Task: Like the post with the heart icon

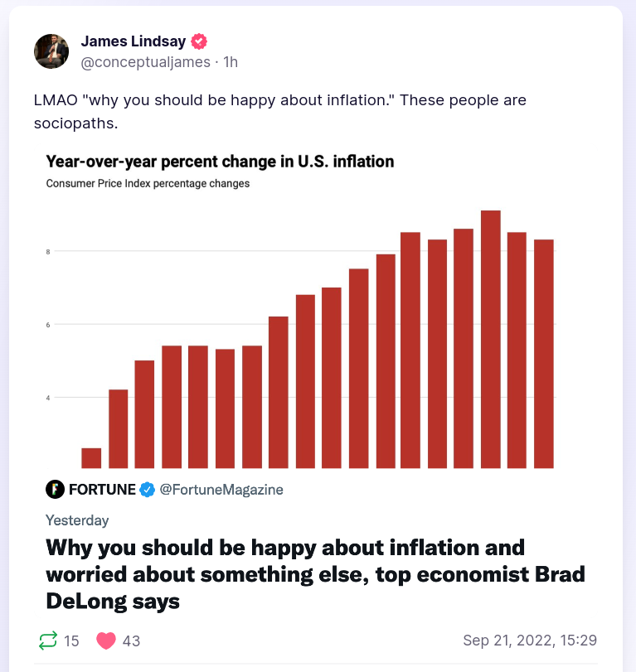Action: tap(105, 641)
